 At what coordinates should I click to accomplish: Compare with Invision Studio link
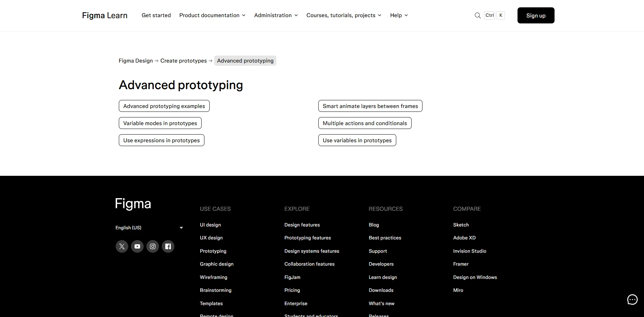tap(470, 251)
